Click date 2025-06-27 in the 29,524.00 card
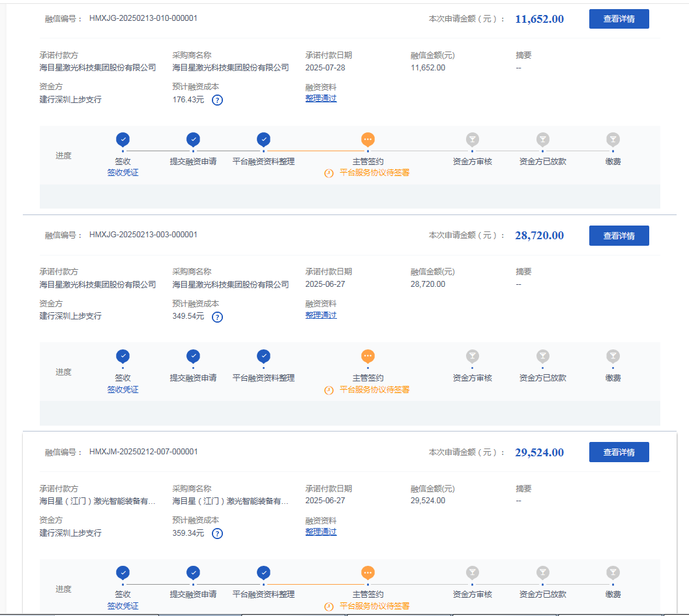 point(325,501)
